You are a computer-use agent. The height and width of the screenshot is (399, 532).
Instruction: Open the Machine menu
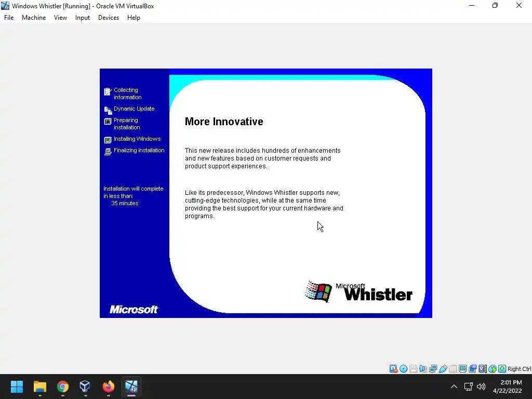coord(34,18)
